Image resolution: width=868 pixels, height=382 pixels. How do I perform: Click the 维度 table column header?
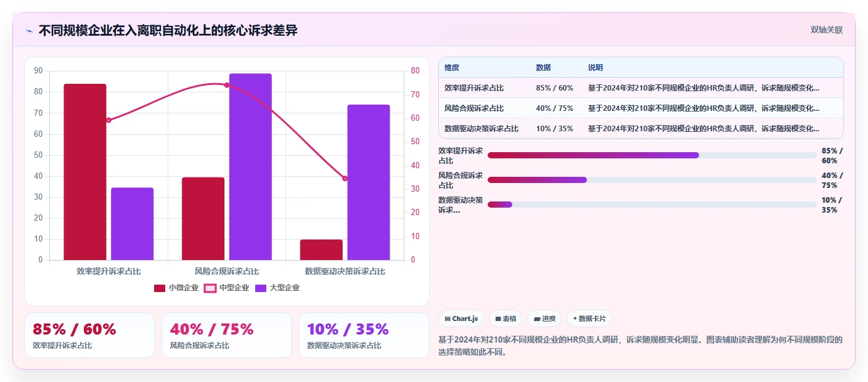[x=452, y=68]
